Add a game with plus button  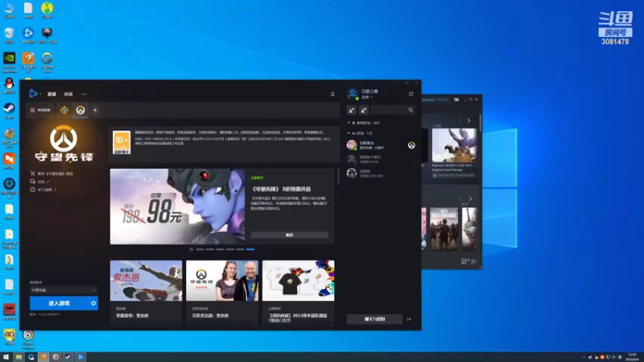point(95,110)
